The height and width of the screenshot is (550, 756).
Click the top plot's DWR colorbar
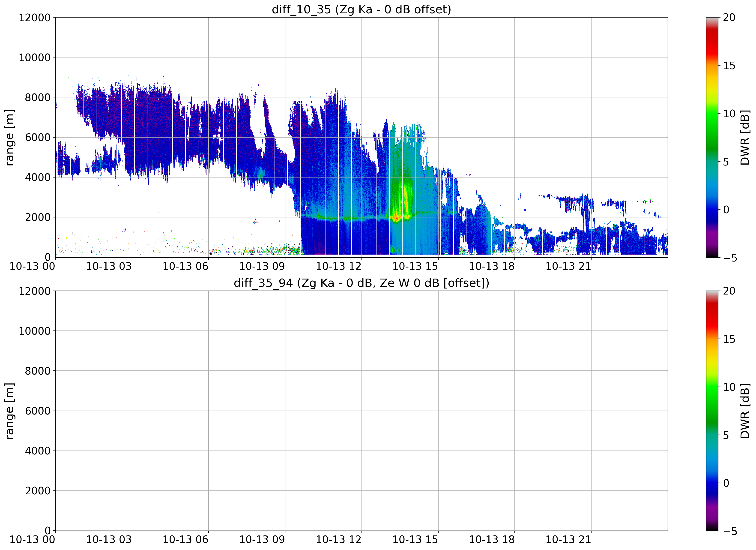(x=712, y=137)
